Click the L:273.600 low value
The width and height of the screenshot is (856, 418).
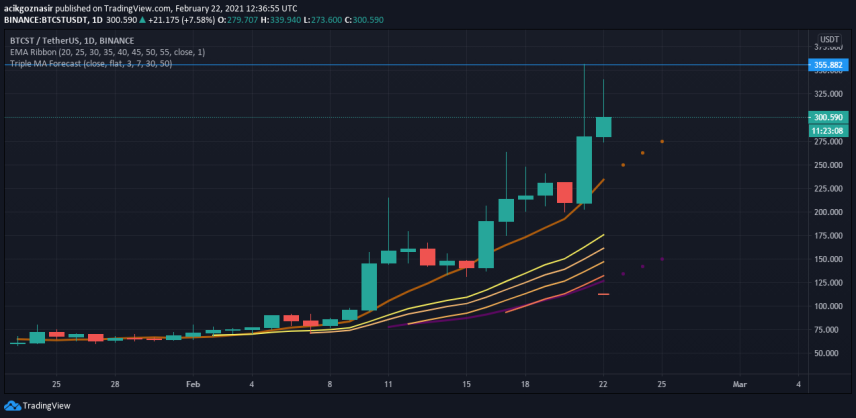[325, 20]
